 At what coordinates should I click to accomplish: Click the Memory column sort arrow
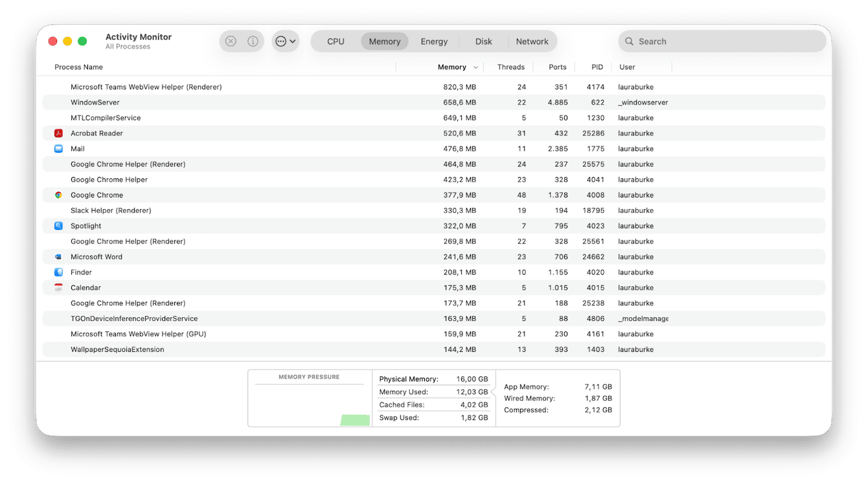coord(476,67)
